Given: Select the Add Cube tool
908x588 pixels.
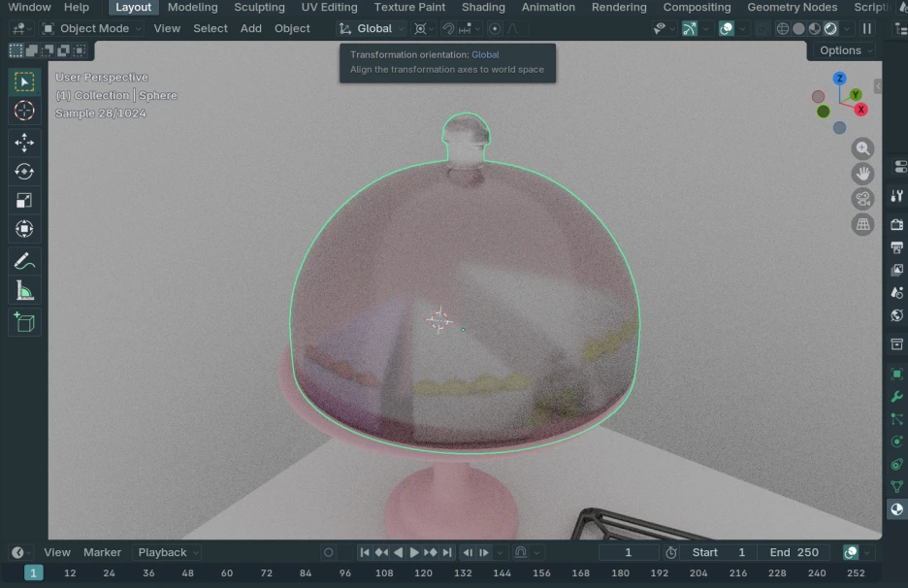Looking at the screenshot, I should tap(24, 322).
